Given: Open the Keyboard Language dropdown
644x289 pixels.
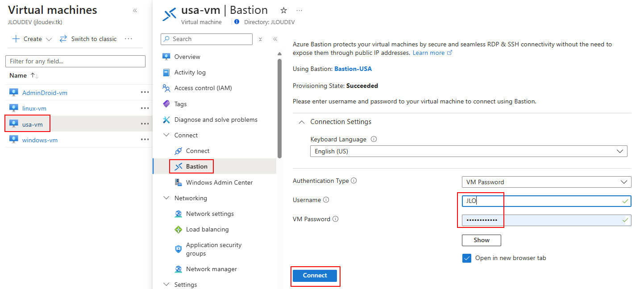Looking at the screenshot, I should click(468, 151).
